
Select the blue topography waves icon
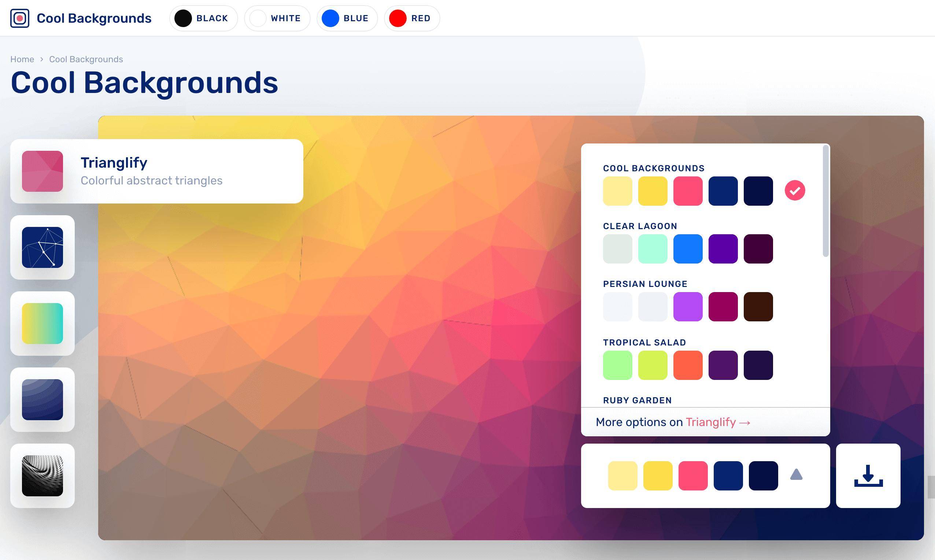coord(42,400)
